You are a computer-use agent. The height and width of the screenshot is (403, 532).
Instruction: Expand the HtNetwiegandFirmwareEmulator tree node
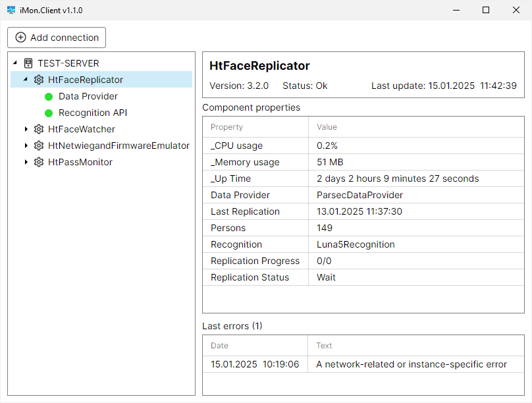[x=26, y=146]
